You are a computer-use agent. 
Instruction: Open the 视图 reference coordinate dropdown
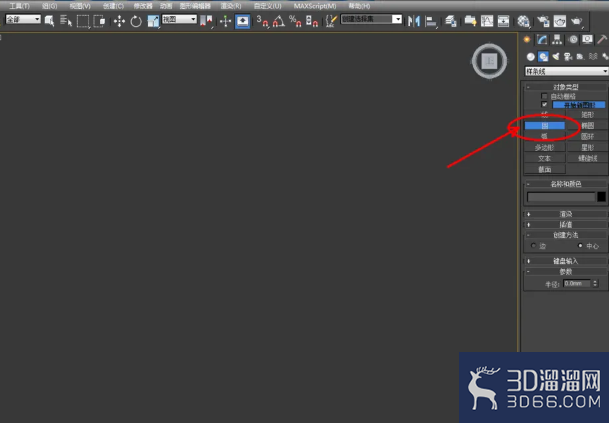(x=179, y=19)
